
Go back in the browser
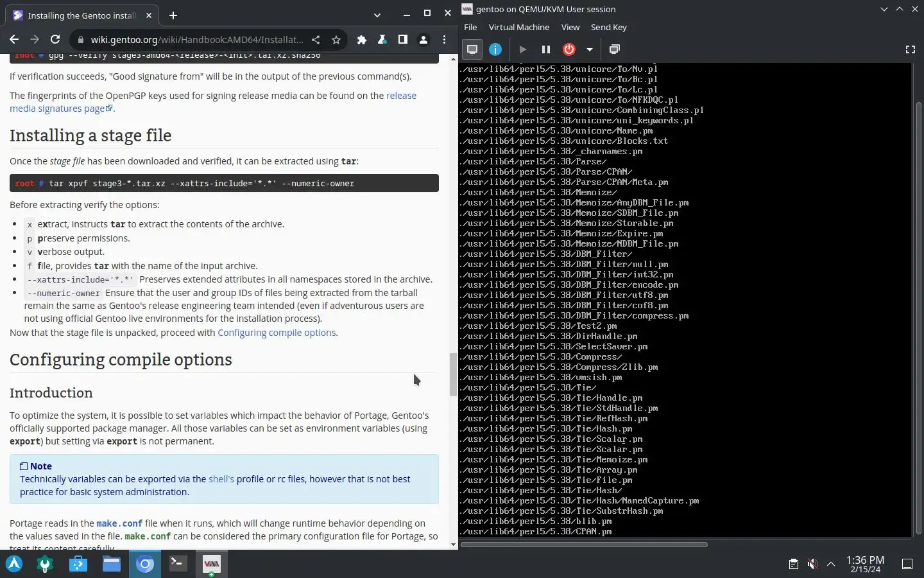[x=14, y=40]
